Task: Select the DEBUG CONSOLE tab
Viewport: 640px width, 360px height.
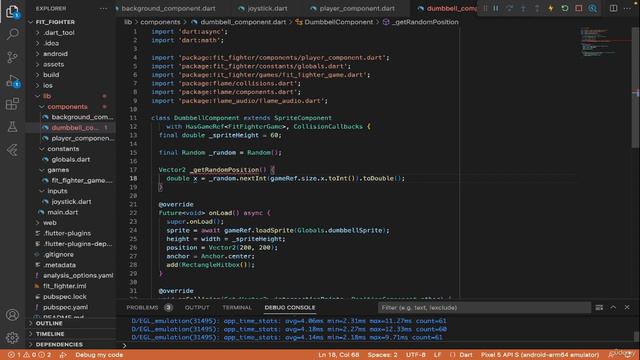Action: click(x=290, y=307)
